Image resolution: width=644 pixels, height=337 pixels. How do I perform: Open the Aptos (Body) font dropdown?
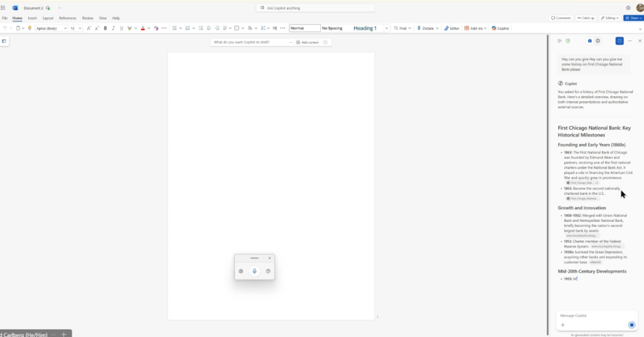pyautogui.click(x=50, y=28)
